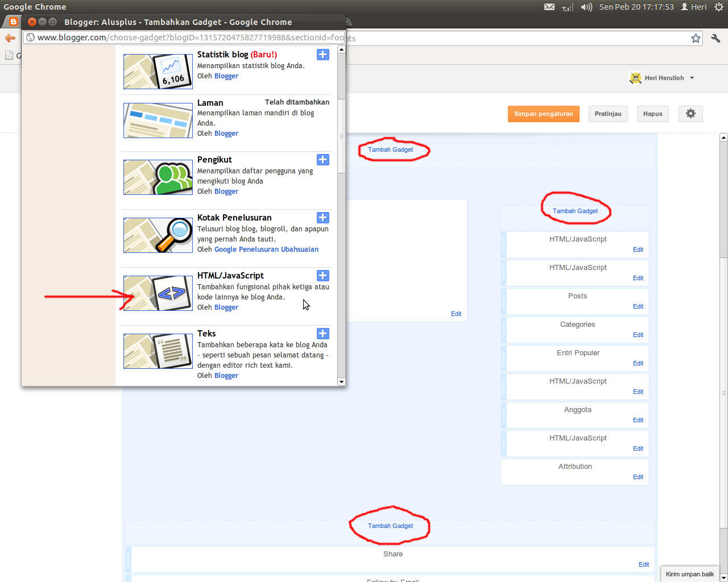Viewport: 728px width, 582px height.
Task: Click sidebar Tambah Gadget link
Action: 575,211
